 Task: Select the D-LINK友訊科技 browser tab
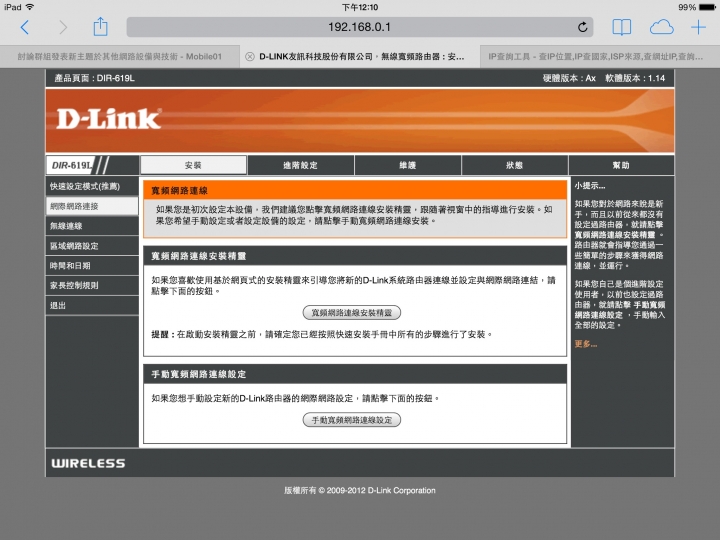[x=361, y=56]
